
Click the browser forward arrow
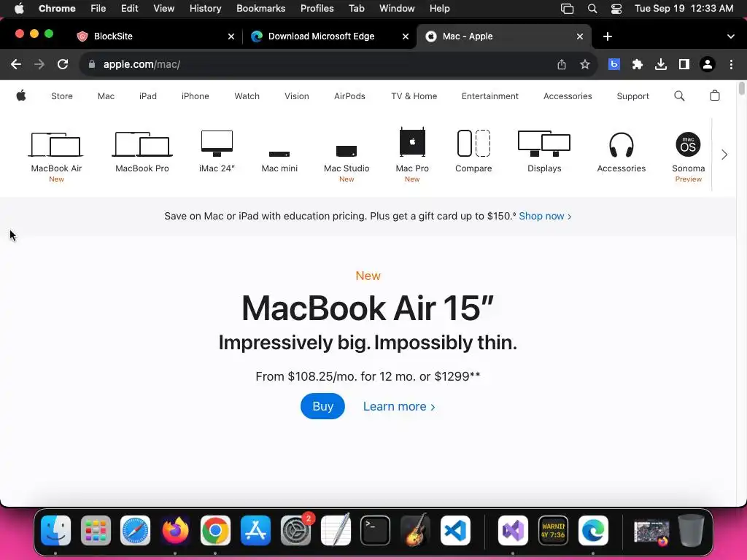click(x=39, y=64)
